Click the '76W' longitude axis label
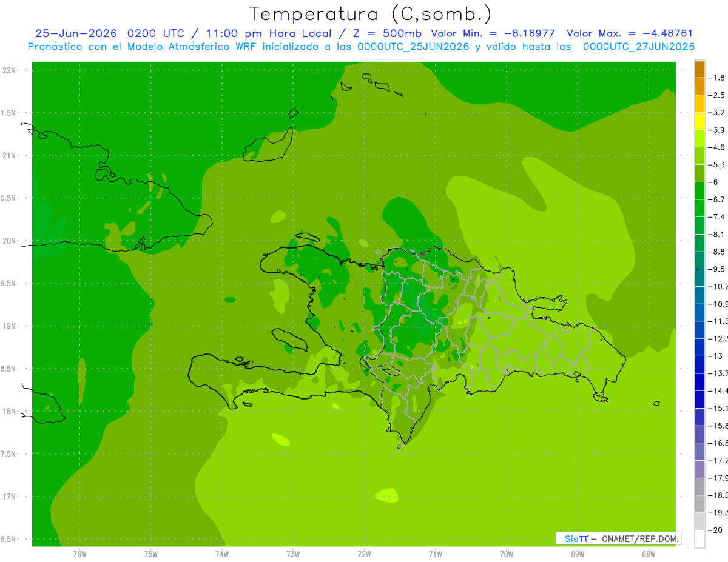The height and width of the screenshot is (562, 728). pyautogui.click(x=79, y=554)
